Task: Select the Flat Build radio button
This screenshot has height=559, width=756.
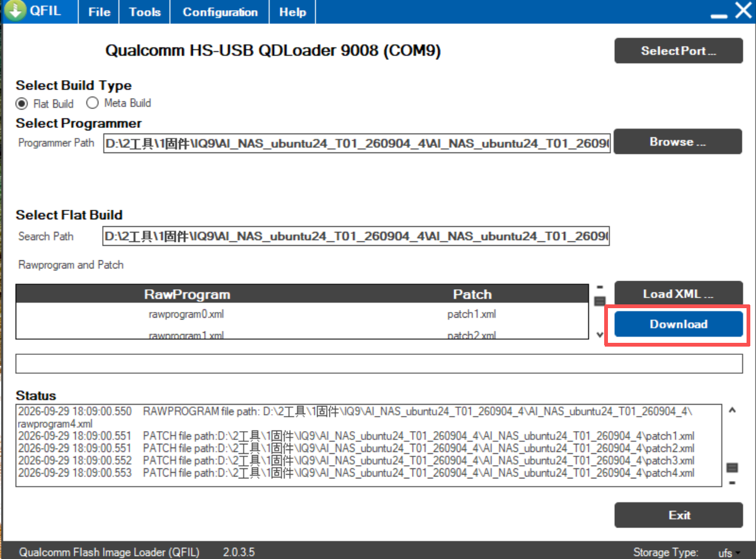Action: point(22,103)
